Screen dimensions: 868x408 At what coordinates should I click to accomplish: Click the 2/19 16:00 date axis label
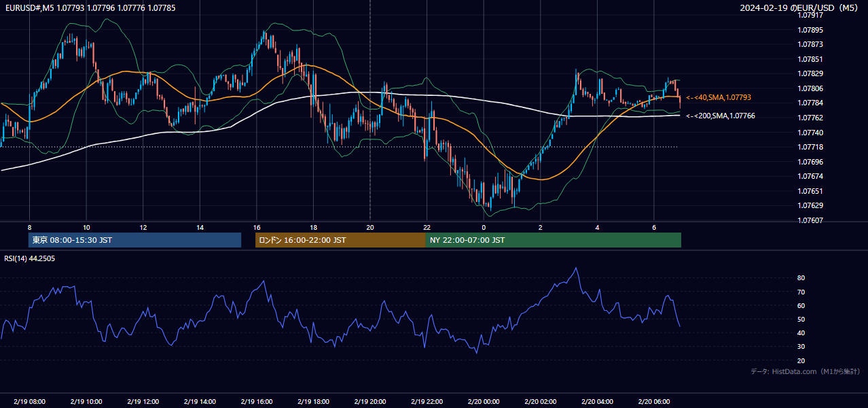(x=257, y=401)
